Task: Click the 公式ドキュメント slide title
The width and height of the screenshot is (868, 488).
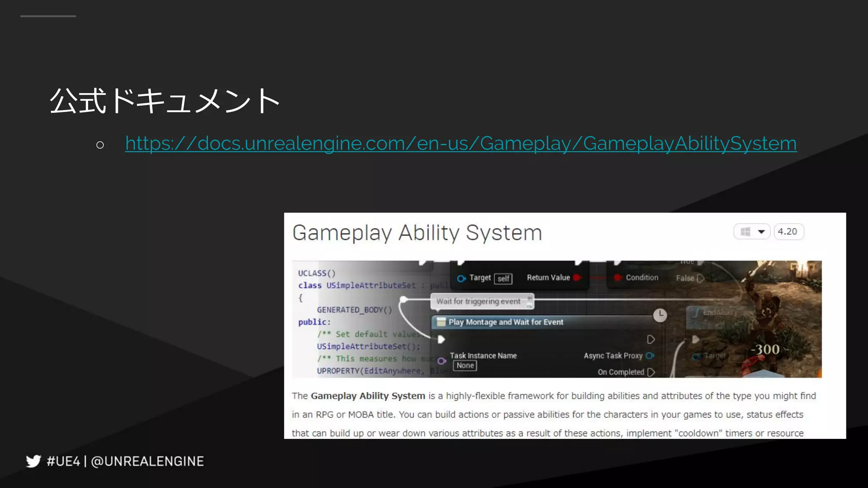Action: click(x=164, y=101)
